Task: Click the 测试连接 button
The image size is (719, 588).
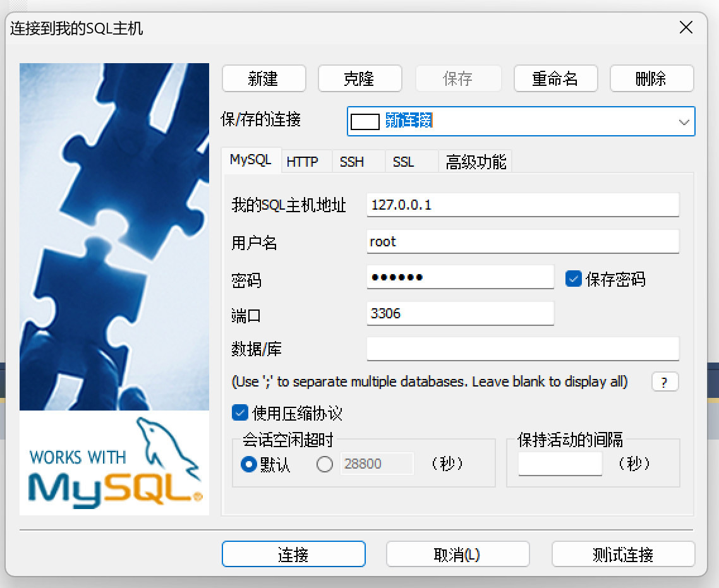Action: 623,554
